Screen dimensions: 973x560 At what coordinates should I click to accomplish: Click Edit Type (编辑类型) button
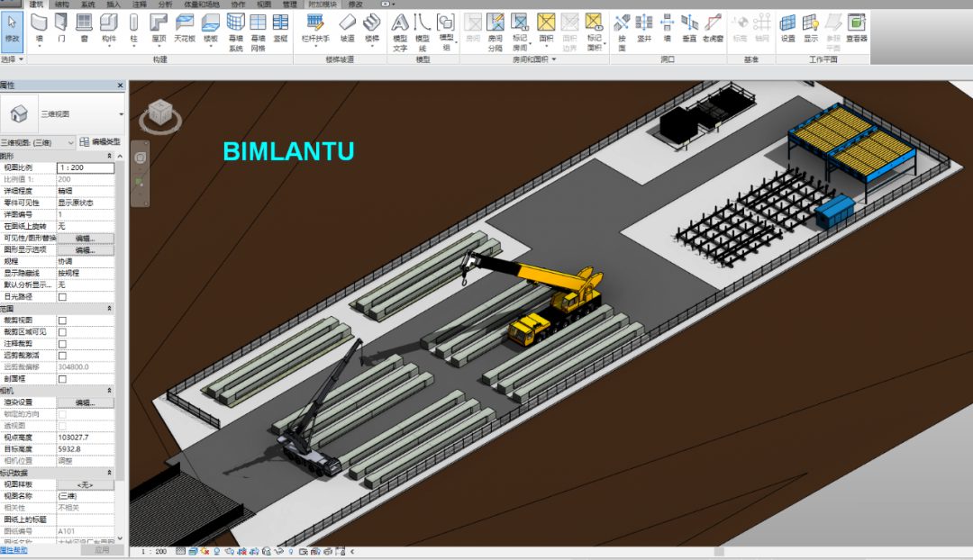point(101,142)
